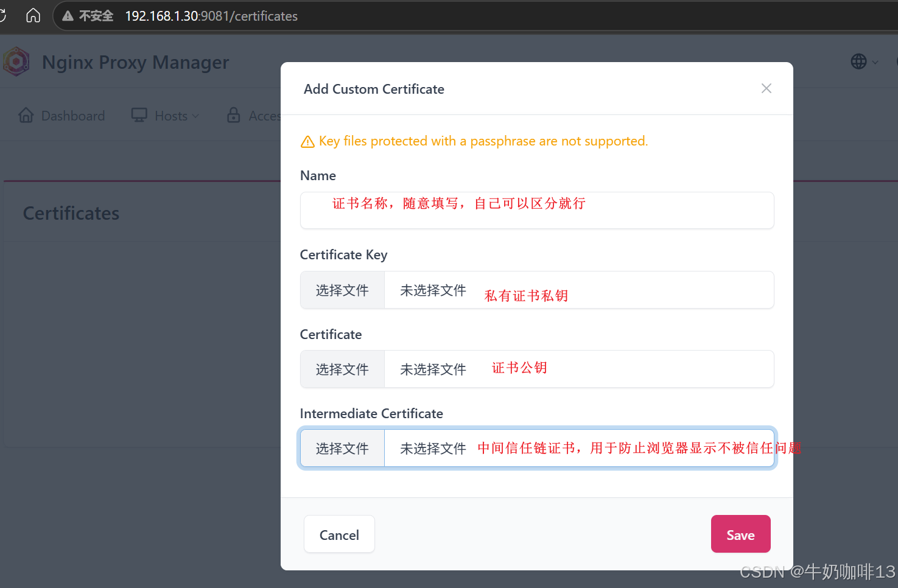Screen dimensions: 898x588
Task: Click the Certificate Key label
Action: pyautogui.click(x=343, y=255)
